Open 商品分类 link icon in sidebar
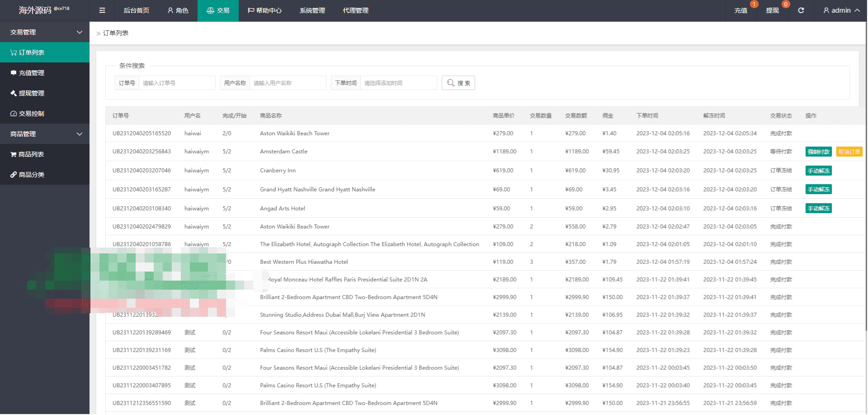The height and width of the screenshot is (415, 868). coord(14,175)
